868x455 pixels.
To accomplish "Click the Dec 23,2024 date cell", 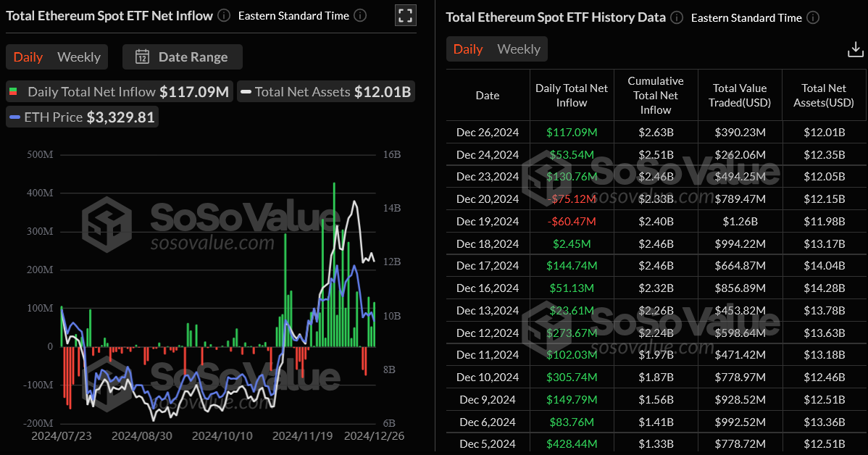I will click(x=488, y=177).
